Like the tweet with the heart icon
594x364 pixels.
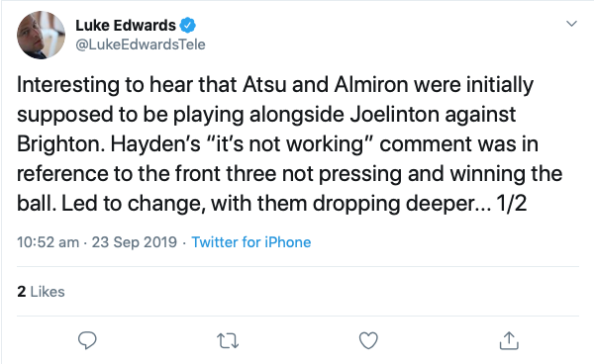tap(368, 340)
